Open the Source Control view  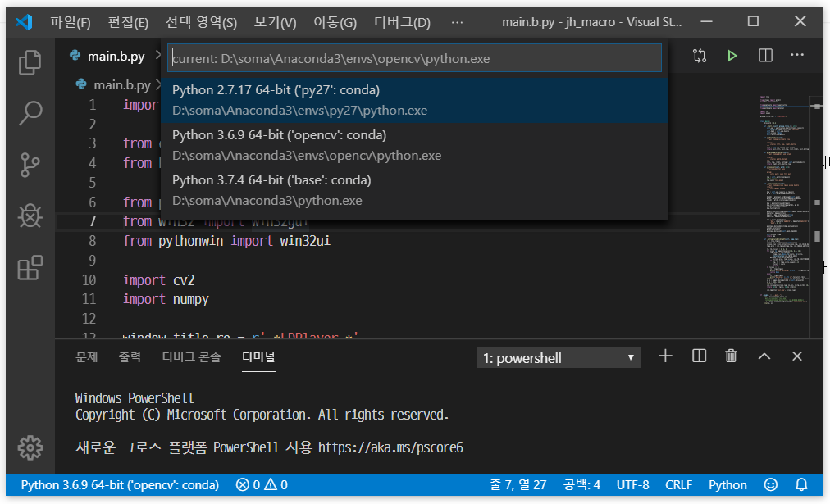pos(30,165)
